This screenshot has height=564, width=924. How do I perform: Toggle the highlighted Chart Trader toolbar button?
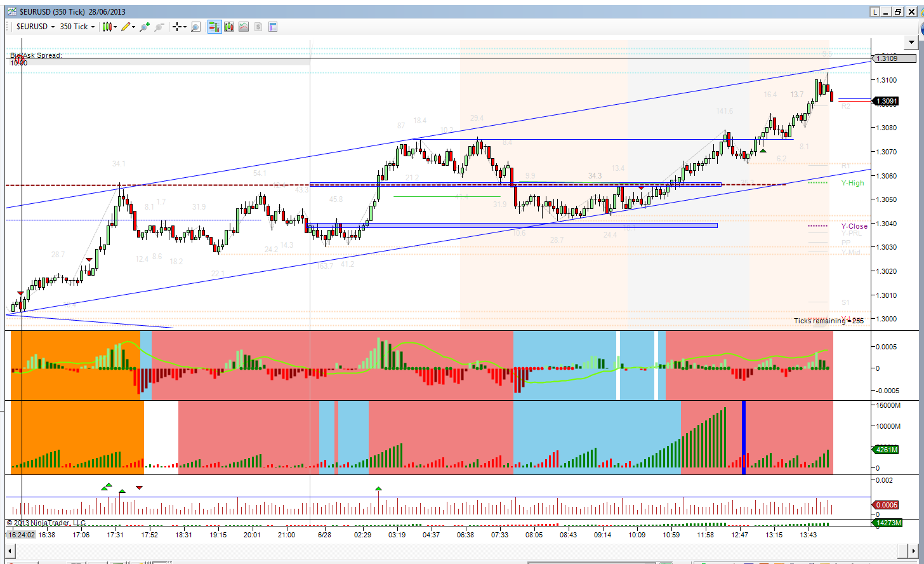click(x=214, y=27)
